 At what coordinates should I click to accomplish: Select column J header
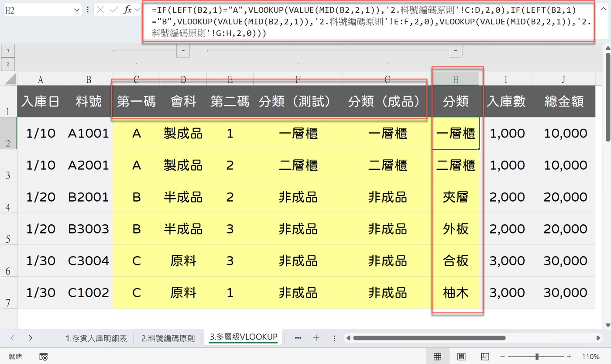pyautogui.click(x=564, y=79)
